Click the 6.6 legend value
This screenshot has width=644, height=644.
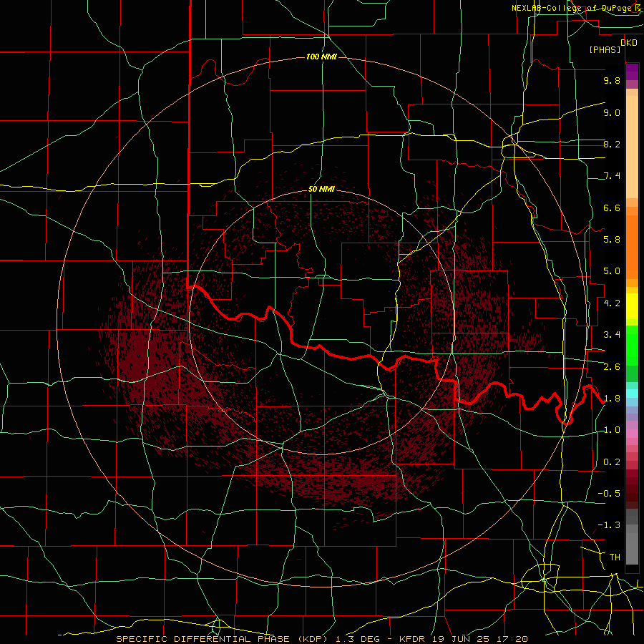tap(612, 208)
